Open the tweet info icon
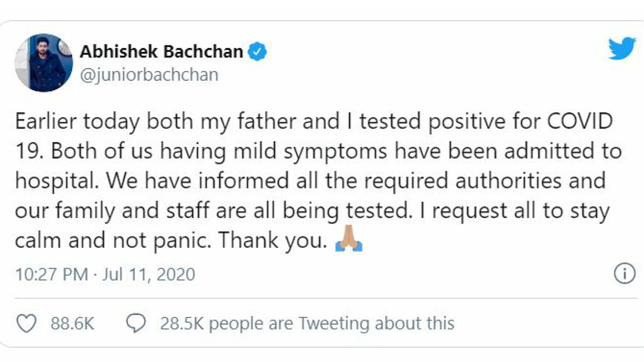 624,274
